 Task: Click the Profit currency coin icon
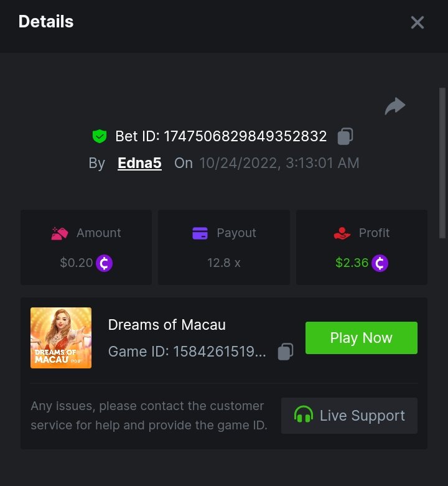click(x=380, y=263)
